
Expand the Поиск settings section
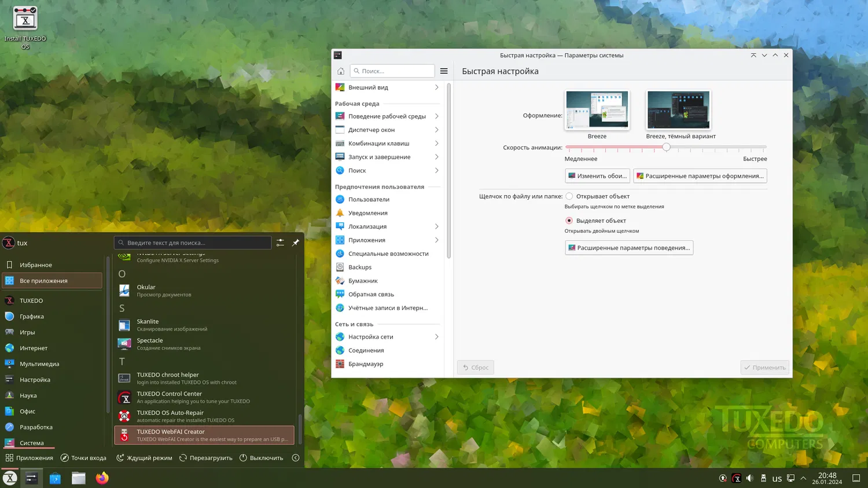387,171
